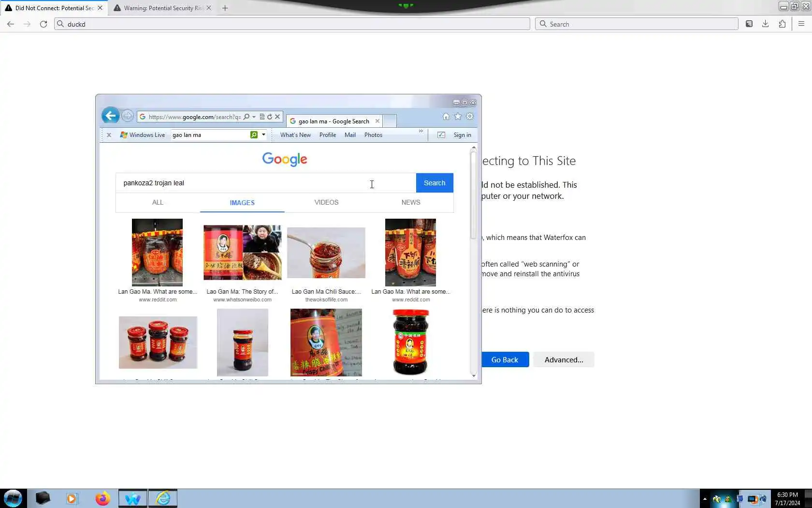This screenshot has width=812, height=508.
Task: Click the Windows Live logo button
Action: [x=143, y=135]
